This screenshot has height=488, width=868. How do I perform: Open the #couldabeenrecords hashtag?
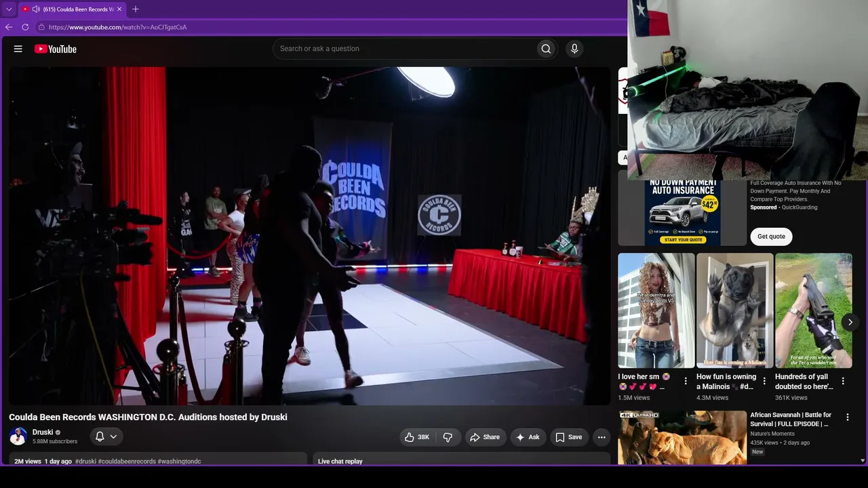click(127, 462)
